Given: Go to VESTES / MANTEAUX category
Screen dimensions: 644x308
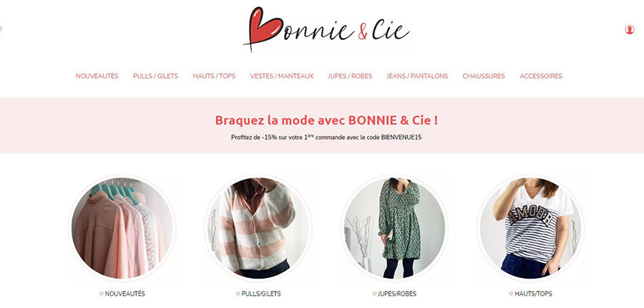Looking at the screenshot, I should click(x=282, y=76).
